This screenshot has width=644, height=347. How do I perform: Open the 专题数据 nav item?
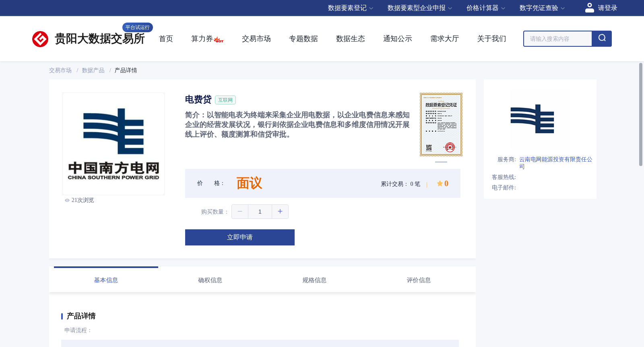pyautogui.click(x=303, y=39)
